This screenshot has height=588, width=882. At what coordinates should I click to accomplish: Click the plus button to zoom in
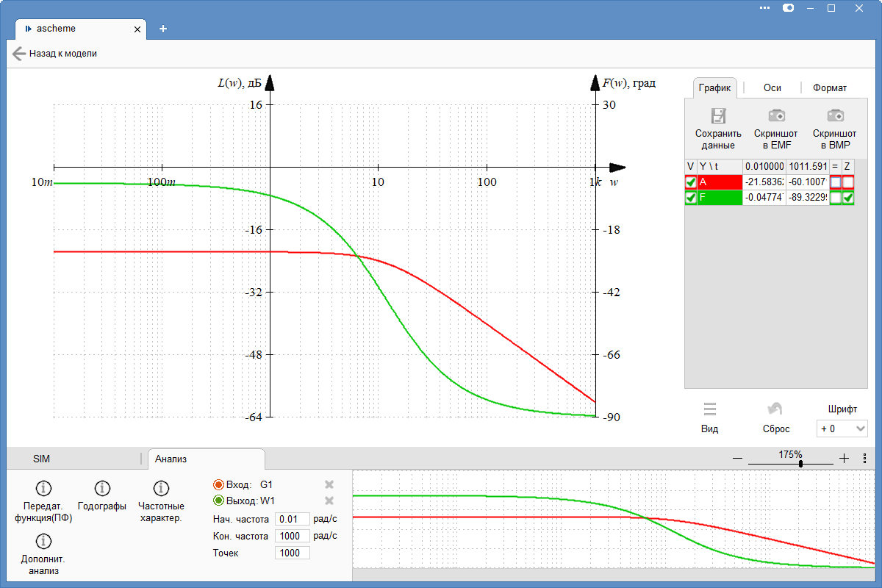[x=844, y=458]
